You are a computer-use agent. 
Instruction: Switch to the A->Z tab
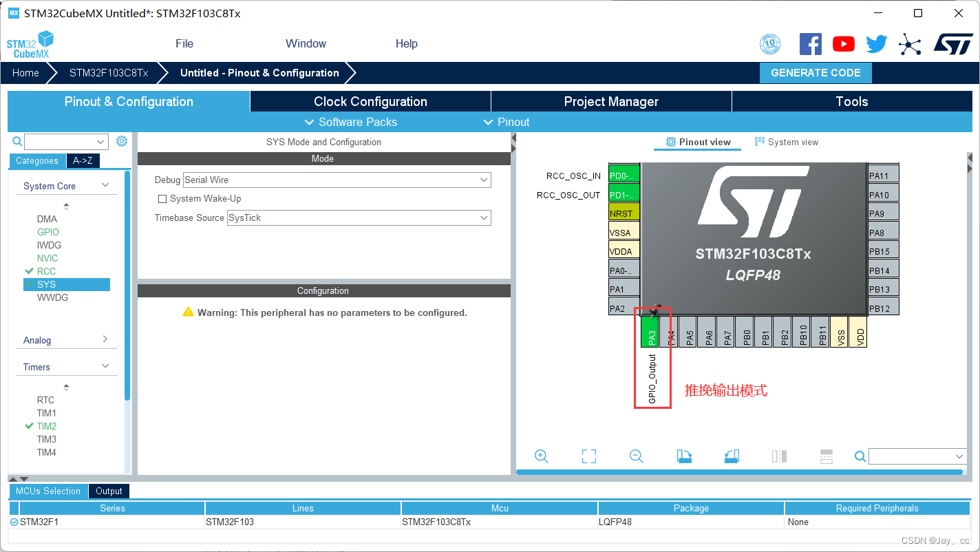coord(83,161)
